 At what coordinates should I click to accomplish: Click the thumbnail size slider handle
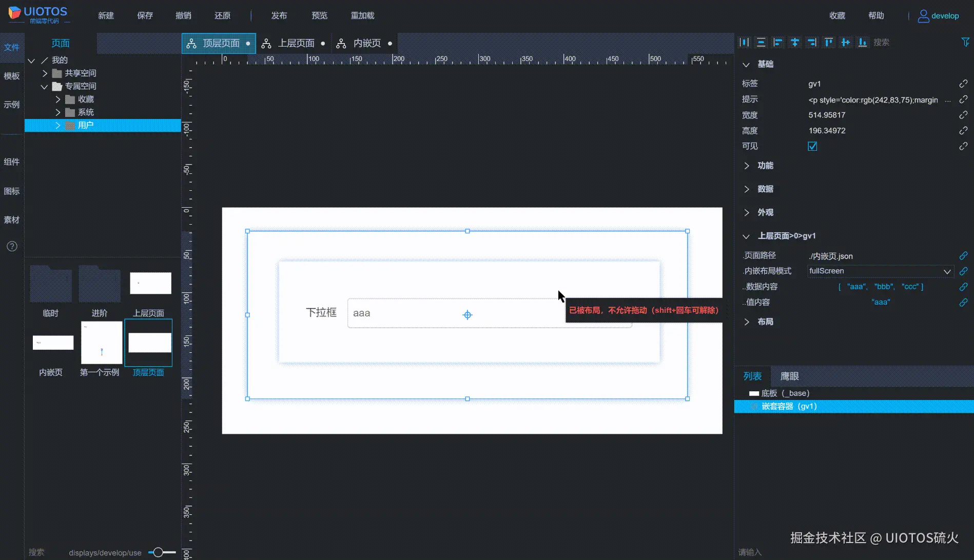pyautogui.click(x=158, y=552)
